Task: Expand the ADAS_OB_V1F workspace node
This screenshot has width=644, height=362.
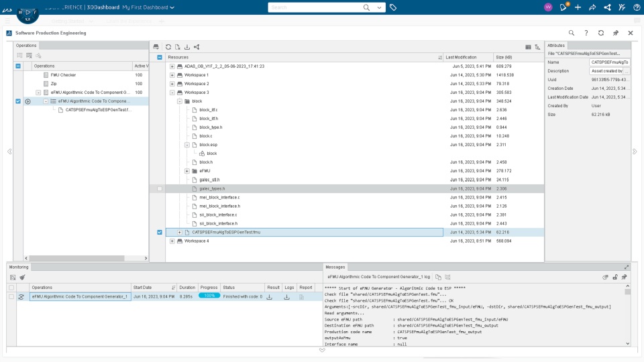Action: tap(172, 66)
